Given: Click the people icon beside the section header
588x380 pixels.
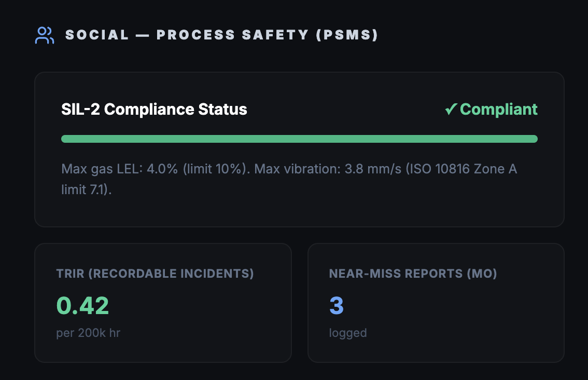Looking at the screenshot, I should coord(44,35).
